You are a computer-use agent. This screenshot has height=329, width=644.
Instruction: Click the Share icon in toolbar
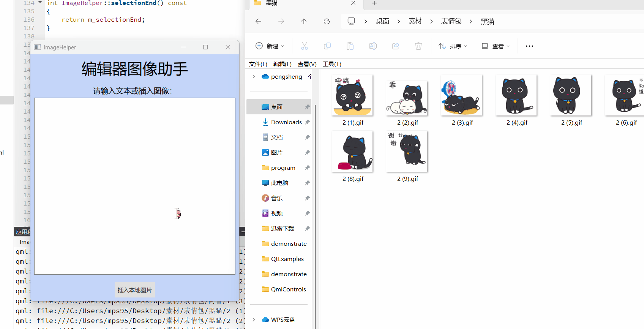[396, 46]
